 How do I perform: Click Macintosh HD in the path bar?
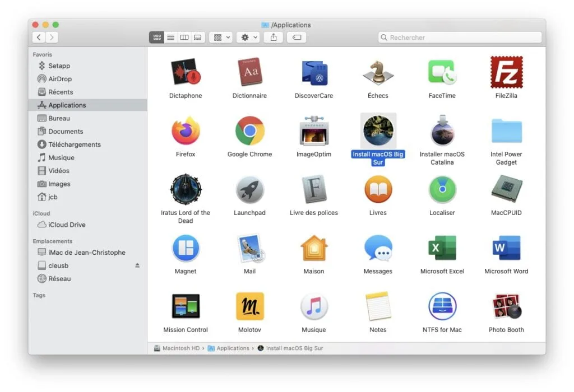(177, 348)
